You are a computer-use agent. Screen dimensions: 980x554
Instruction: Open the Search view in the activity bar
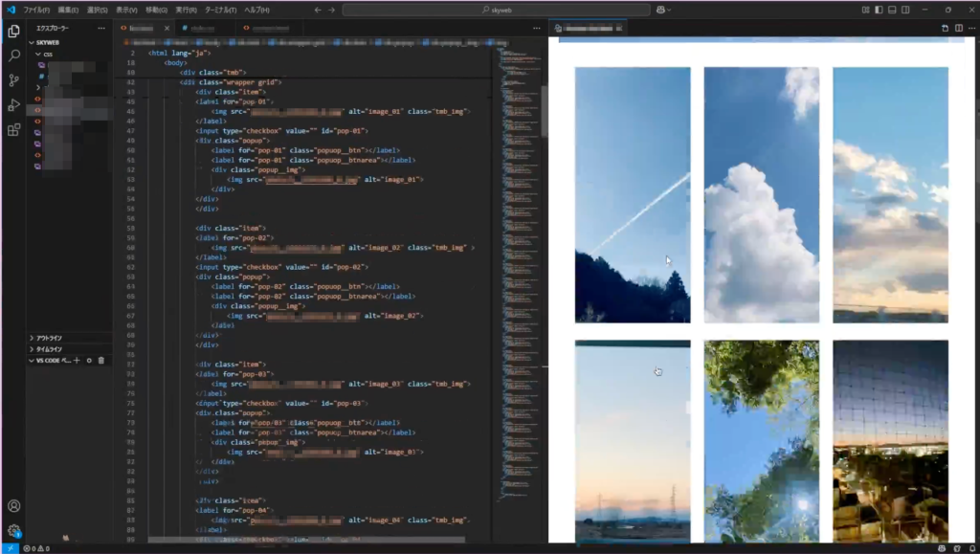[13, 55]
